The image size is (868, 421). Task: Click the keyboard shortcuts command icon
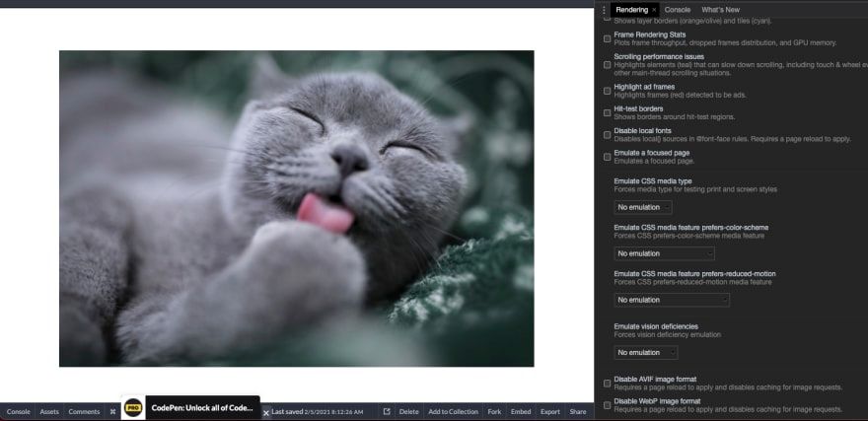pyautogui.click(x=112, y=411)
